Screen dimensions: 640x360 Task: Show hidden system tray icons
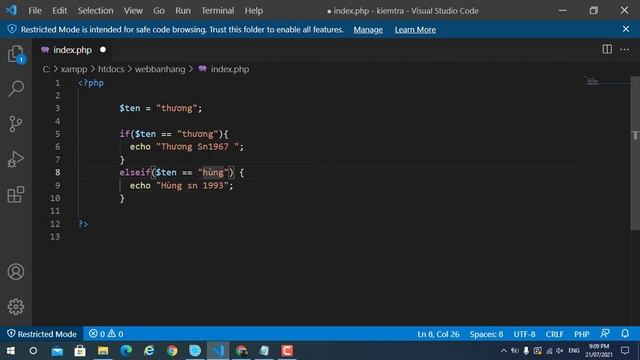pos(503,351)
